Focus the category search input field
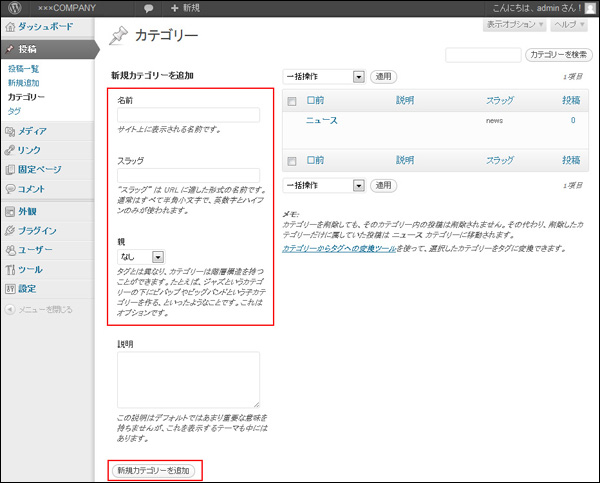Viewport: 600px width, 483px height. (x=483, y=55)
